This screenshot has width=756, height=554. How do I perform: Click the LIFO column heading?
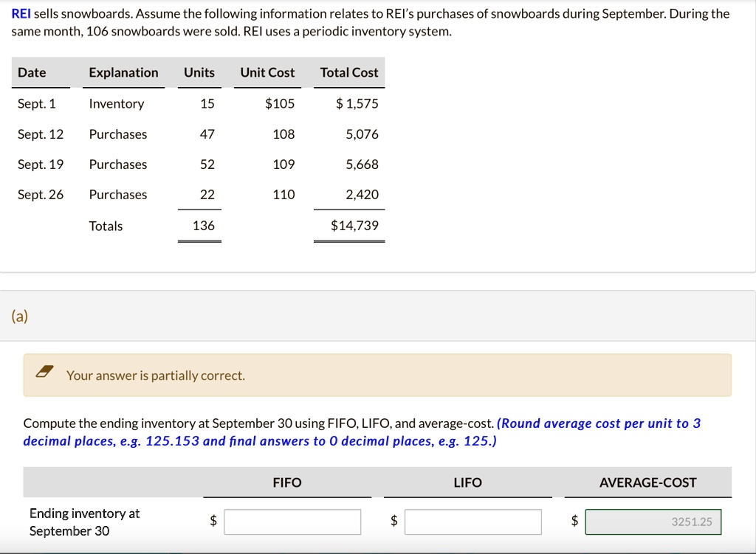(x=467, y=482)
